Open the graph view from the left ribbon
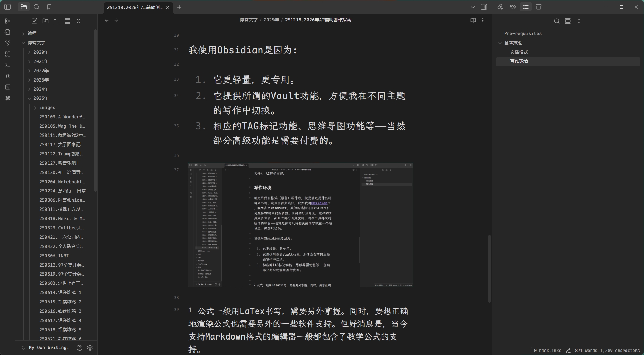This screenshot has height=355, width=644. 8,43
